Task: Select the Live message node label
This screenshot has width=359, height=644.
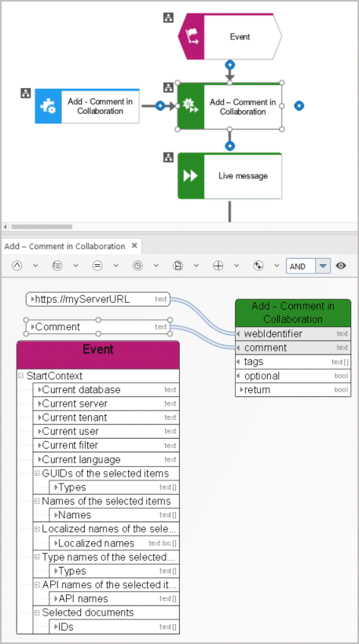Action: 243,176
